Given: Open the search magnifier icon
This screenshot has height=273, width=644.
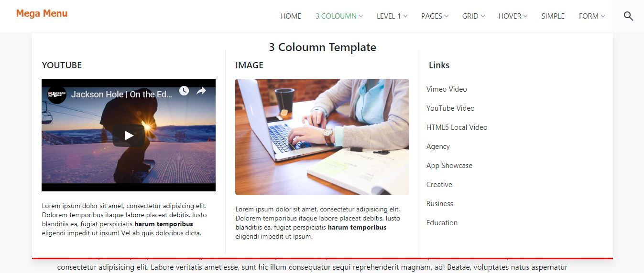Looking at the screenshot, I should 628,16.
